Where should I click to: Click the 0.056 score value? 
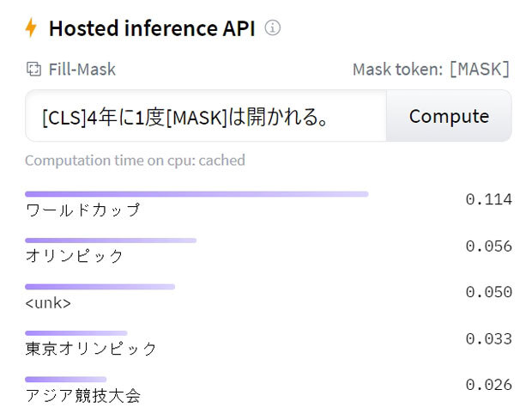click(x=488, y=247)
